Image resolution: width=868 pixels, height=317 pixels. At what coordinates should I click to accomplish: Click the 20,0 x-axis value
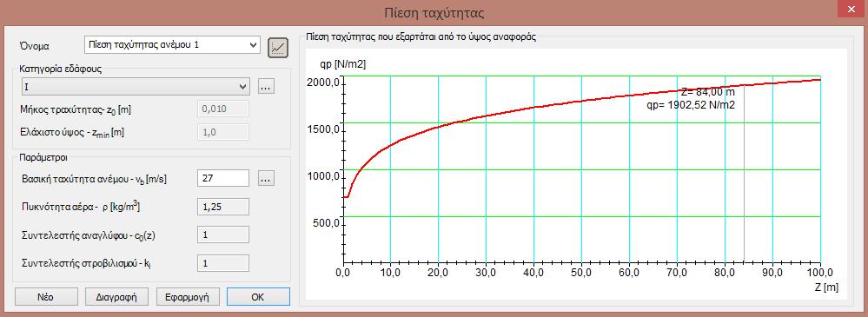(x=439, y=274)
